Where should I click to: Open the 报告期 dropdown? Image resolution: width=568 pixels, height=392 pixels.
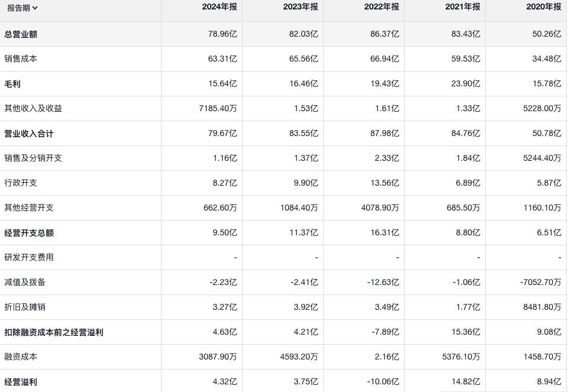pos(22,8)
